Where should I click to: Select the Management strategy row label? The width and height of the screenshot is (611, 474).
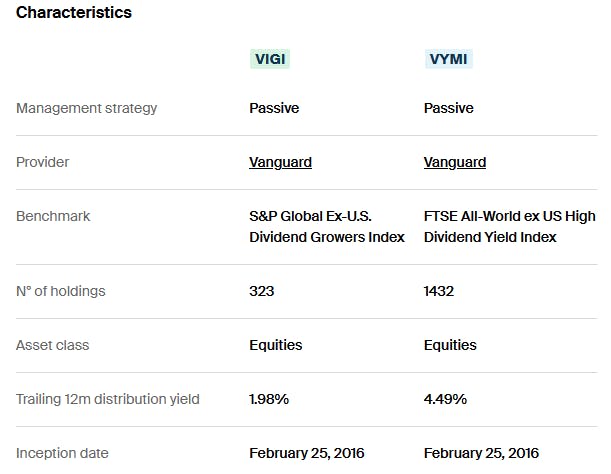87,108
